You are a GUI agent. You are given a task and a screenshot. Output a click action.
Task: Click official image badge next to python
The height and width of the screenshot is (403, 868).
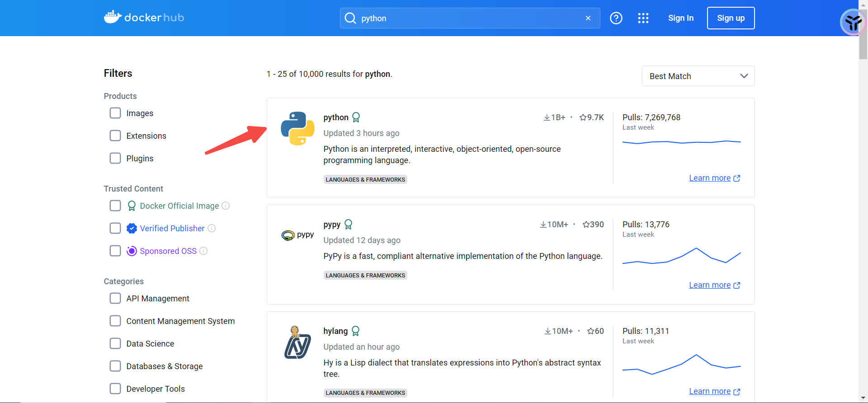(356, 117)
